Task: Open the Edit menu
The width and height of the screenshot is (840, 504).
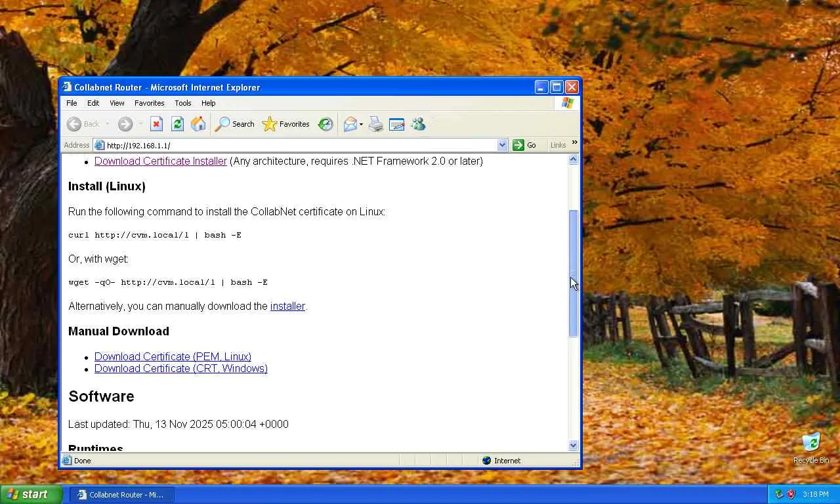Action: point(93,103)
